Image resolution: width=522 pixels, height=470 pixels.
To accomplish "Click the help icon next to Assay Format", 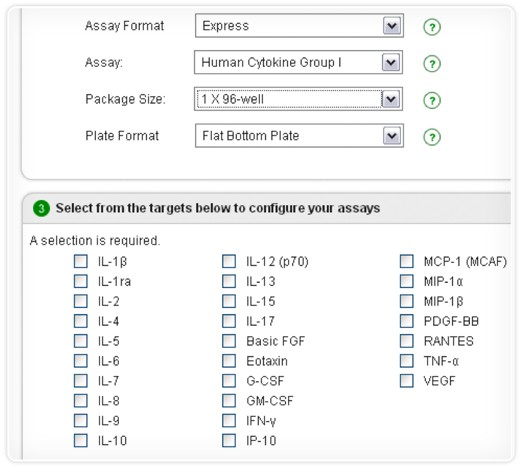I will point(432,27).
